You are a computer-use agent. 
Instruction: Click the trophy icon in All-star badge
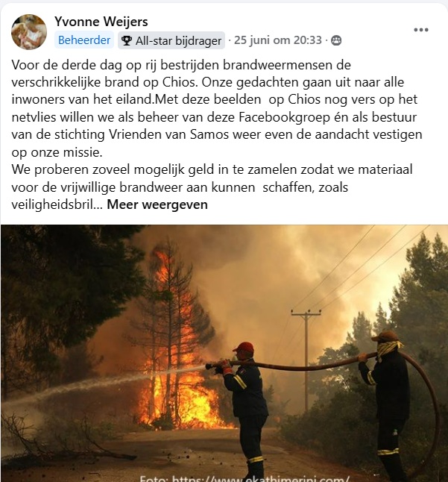pyautogui.click(x=127, y=40)
